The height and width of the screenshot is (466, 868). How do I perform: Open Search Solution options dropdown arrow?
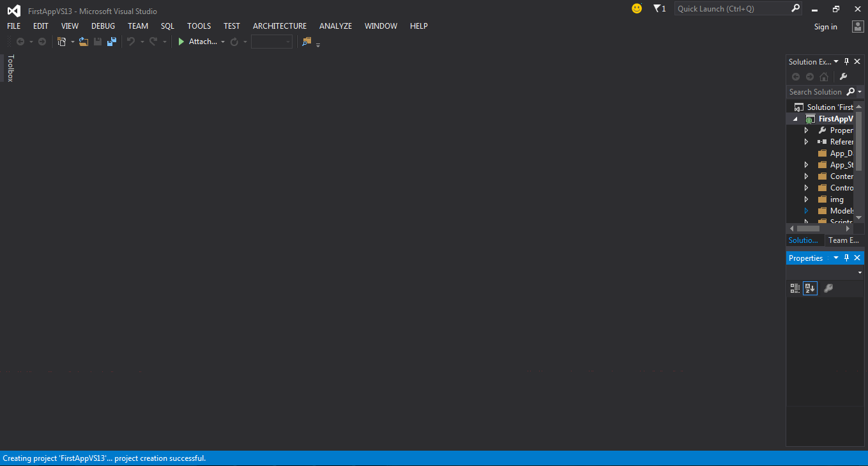coord(860,92)
